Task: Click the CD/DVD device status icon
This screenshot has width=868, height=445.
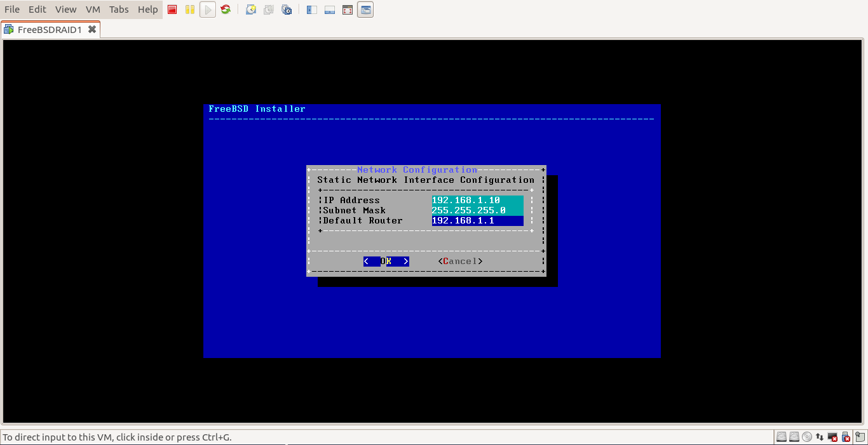Action: click(x=806, y=437)
